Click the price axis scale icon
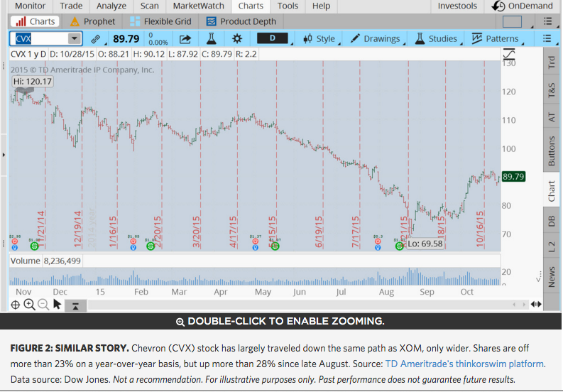The height and width of the screenshot is (392, 563). (509, 55)
